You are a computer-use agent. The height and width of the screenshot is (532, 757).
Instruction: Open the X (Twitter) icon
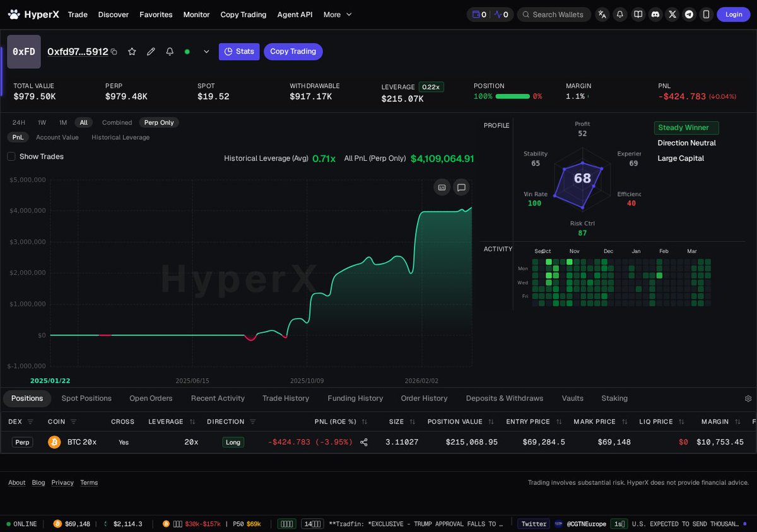[x=672, y=14]
